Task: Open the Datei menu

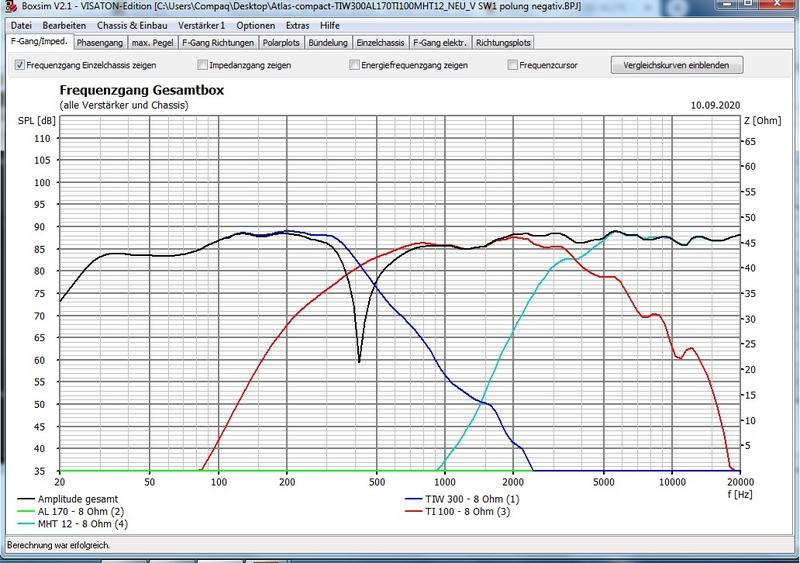Action: click(x=20, y=24)
